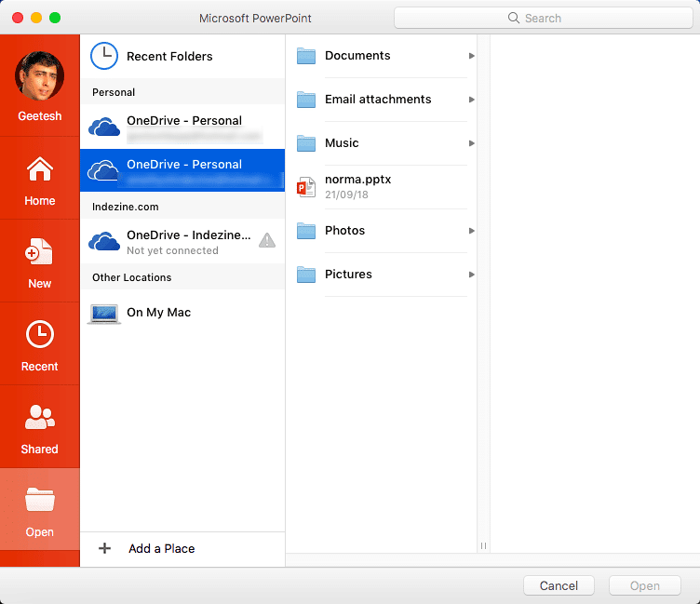
Task: Select Recent Folders in locations list
Action: pos(169,57)
